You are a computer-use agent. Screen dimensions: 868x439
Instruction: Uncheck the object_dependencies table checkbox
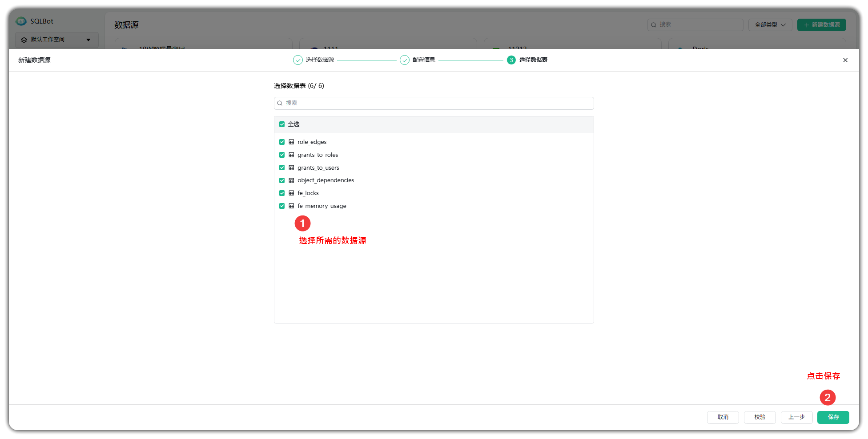point(282,180)
